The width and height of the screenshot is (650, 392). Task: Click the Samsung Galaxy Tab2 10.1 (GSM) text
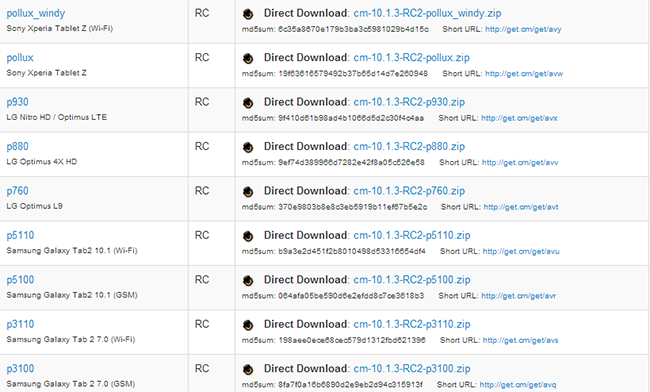(72, 295)
